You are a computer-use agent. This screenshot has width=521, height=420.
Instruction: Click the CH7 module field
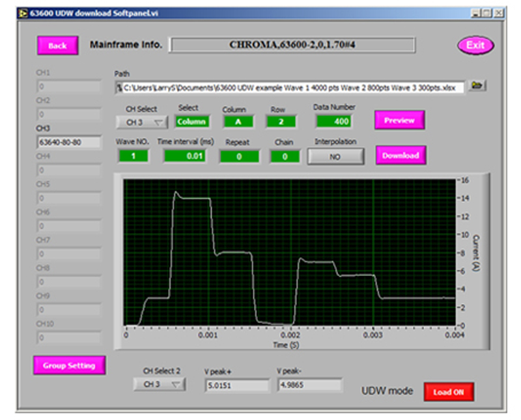68,254
